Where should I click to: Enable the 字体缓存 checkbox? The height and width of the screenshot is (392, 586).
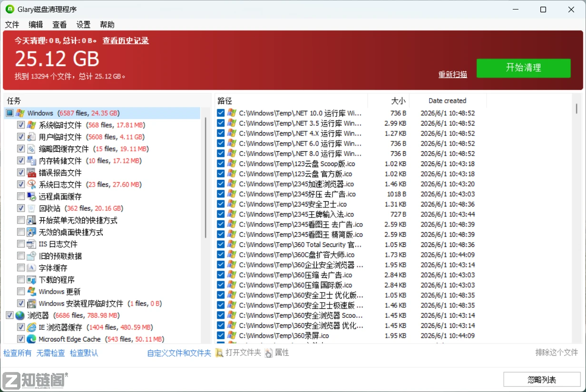pyautogui.click(x=21, y=268)
